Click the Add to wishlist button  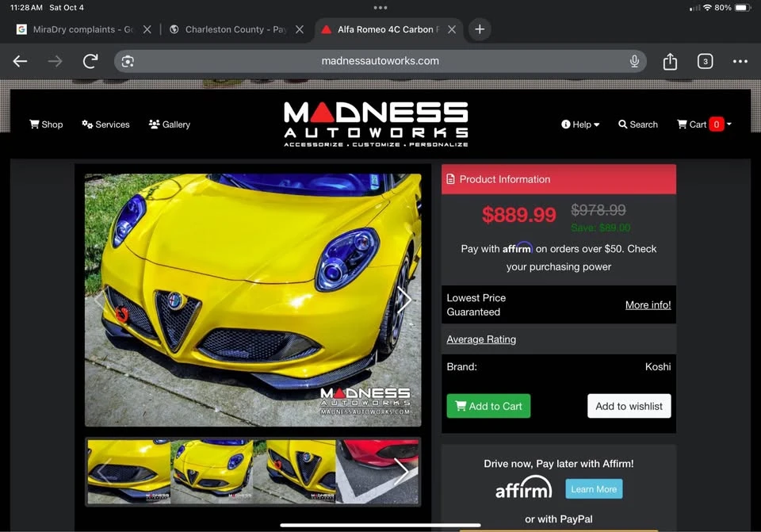(x=629, y=406)
